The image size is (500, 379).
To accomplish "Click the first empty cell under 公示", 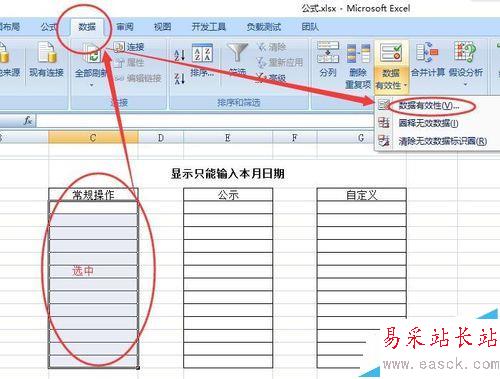I will 228,207.
